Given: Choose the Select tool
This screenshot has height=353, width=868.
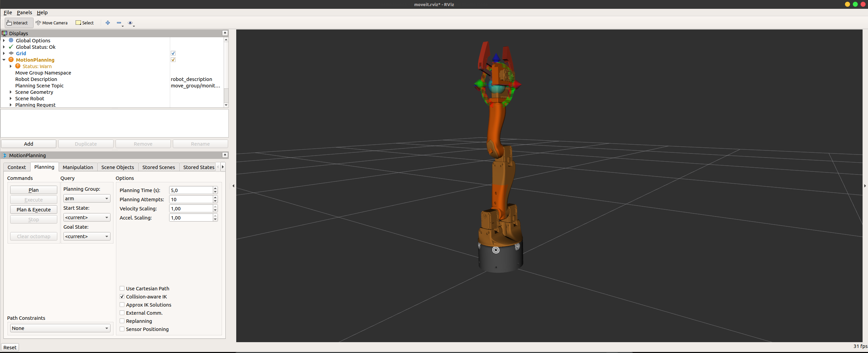Looking at the screenshot, I should (x=85, y=23).
